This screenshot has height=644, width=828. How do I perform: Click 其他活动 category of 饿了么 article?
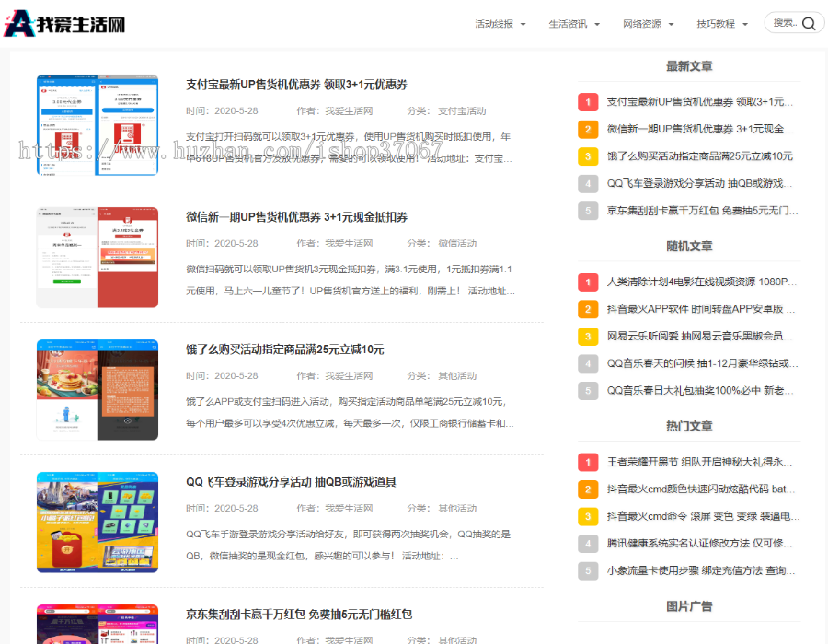[x=457, y=376]
